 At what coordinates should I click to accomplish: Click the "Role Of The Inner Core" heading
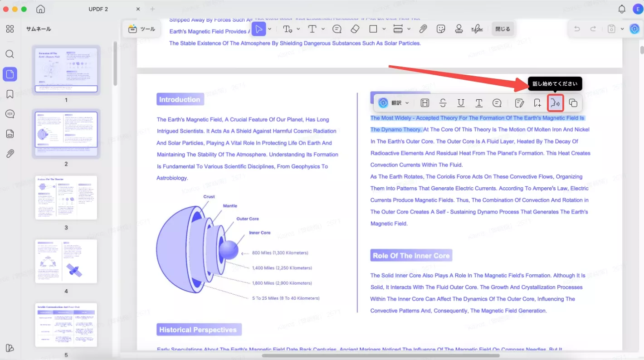coord(411,256)
